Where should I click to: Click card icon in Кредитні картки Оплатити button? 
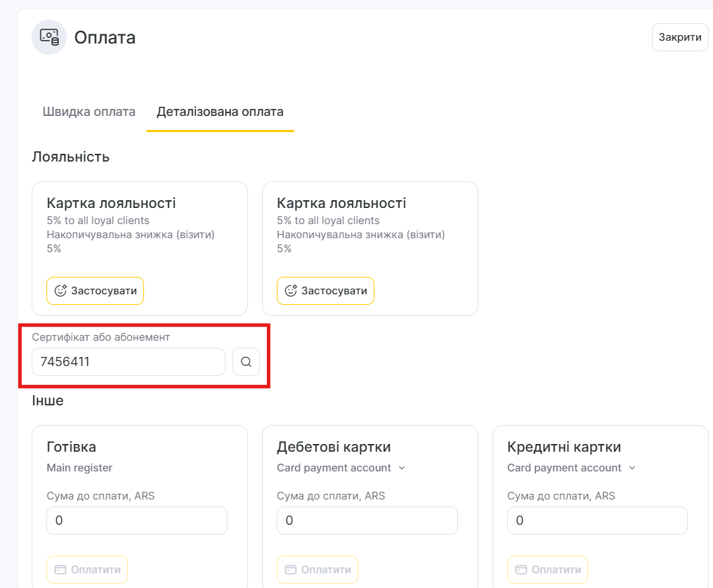521,570
